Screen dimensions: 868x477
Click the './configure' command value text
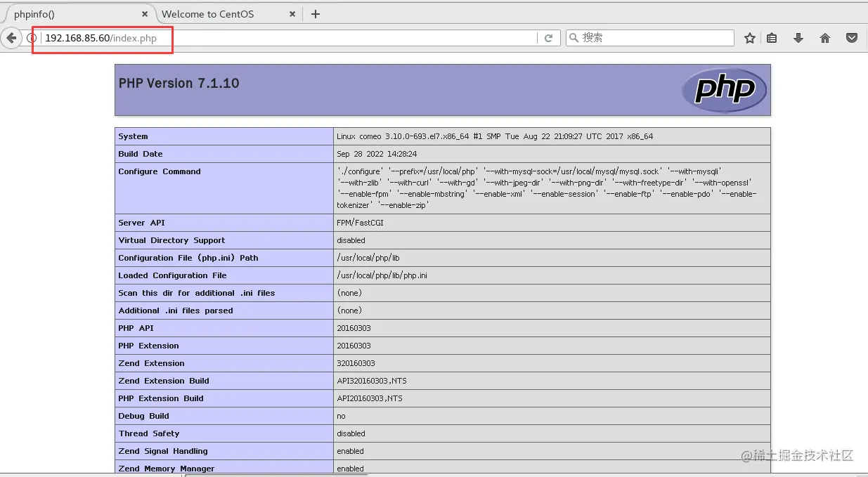coord(547,188)
